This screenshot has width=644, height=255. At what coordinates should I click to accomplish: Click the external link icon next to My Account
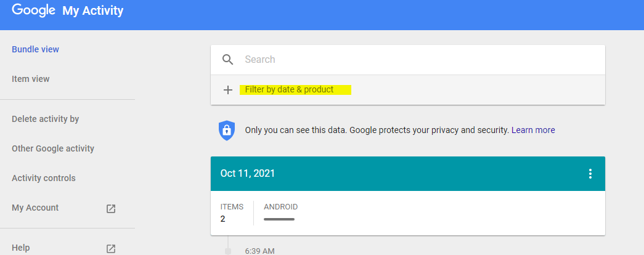click(x=111, y=209)
